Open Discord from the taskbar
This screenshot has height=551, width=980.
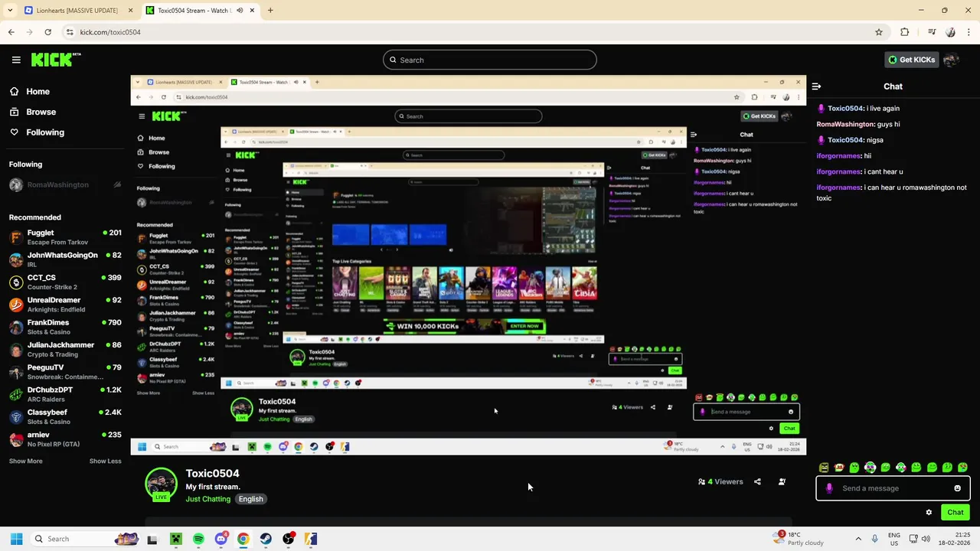(221, 539)
